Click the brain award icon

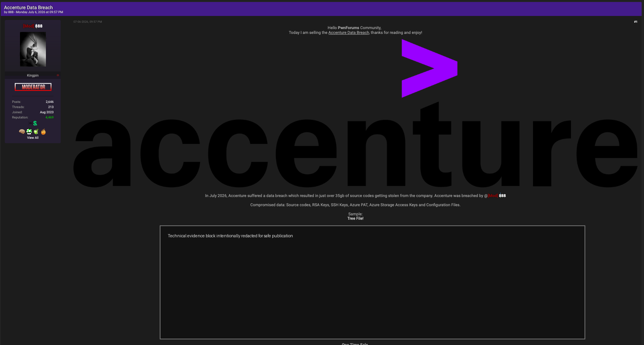click(x=22, y=132)
